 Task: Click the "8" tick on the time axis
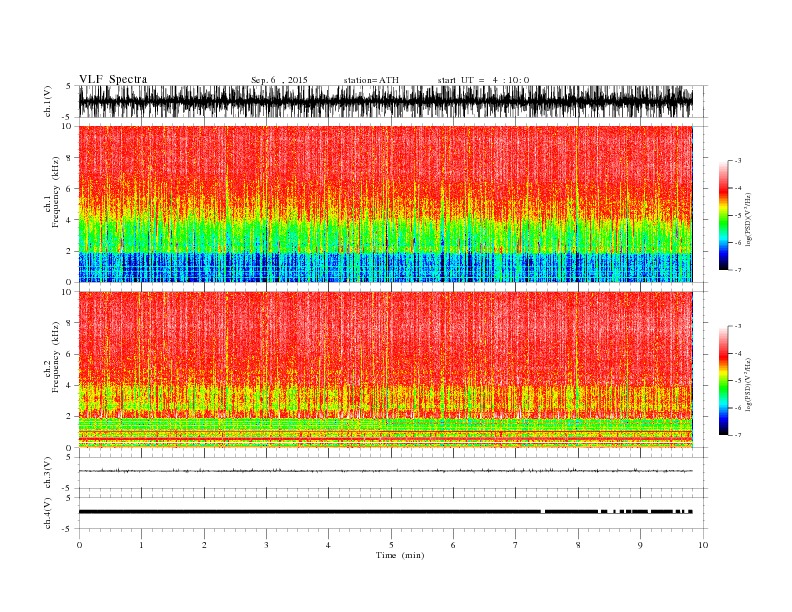click(578, 545)
